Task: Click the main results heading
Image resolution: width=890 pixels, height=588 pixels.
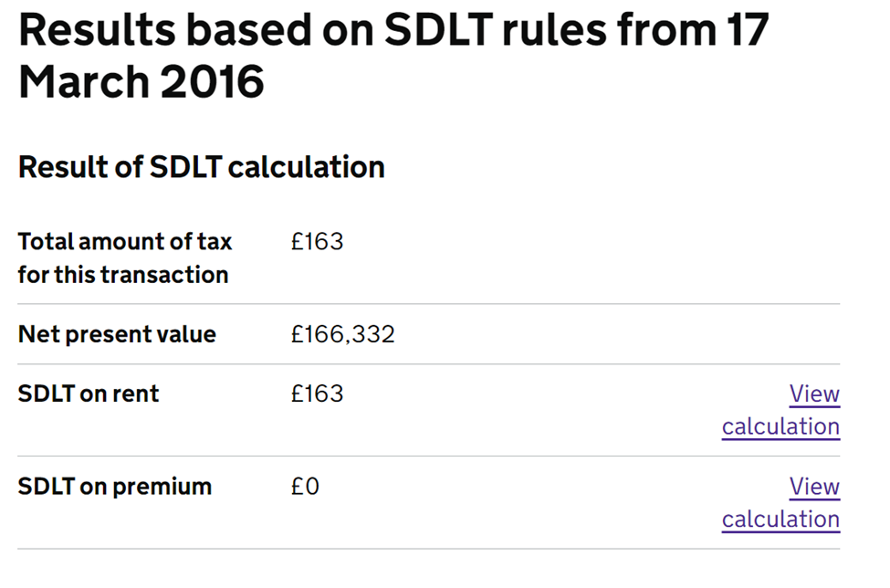Action: click(393, 55)
